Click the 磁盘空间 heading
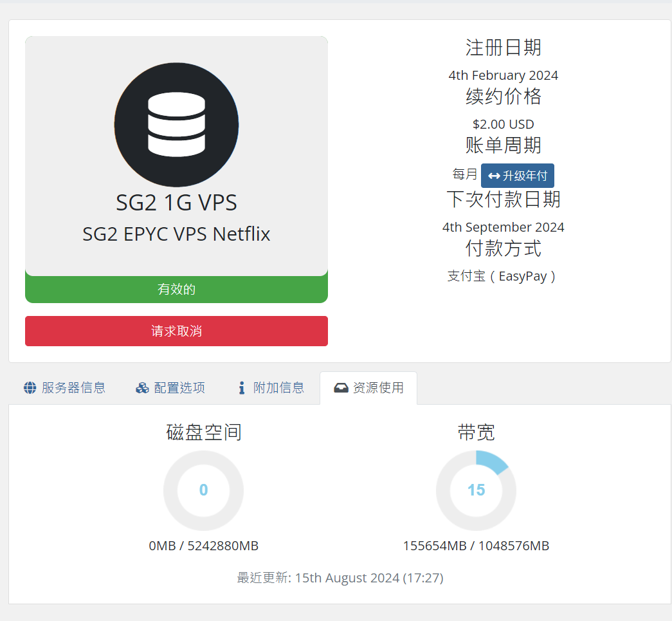 pos(204,432)
